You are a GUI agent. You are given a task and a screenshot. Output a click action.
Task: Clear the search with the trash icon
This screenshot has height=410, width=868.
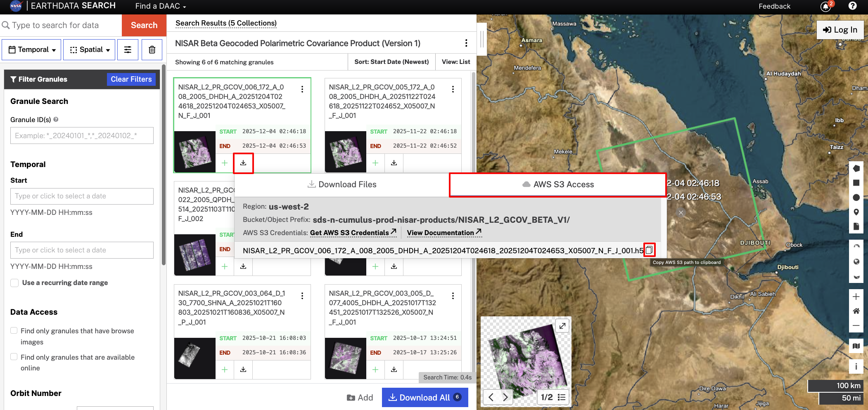pyautogui.click(x=152, y=49)
